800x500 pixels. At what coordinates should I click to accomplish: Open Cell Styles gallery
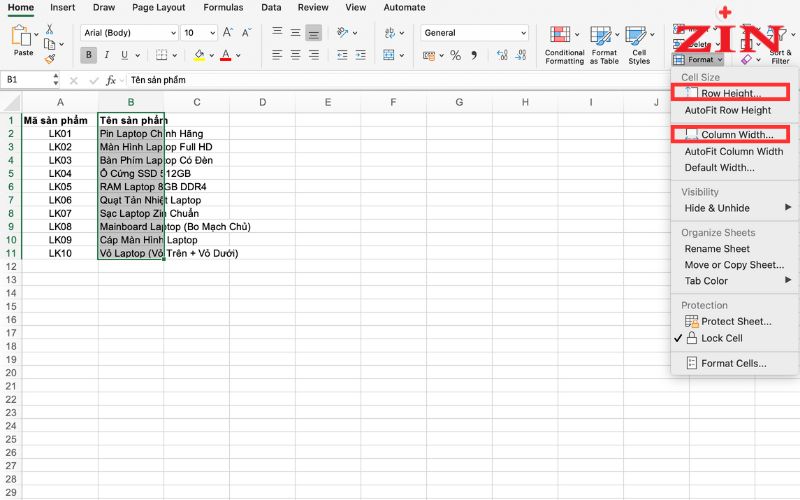[639, 45]
